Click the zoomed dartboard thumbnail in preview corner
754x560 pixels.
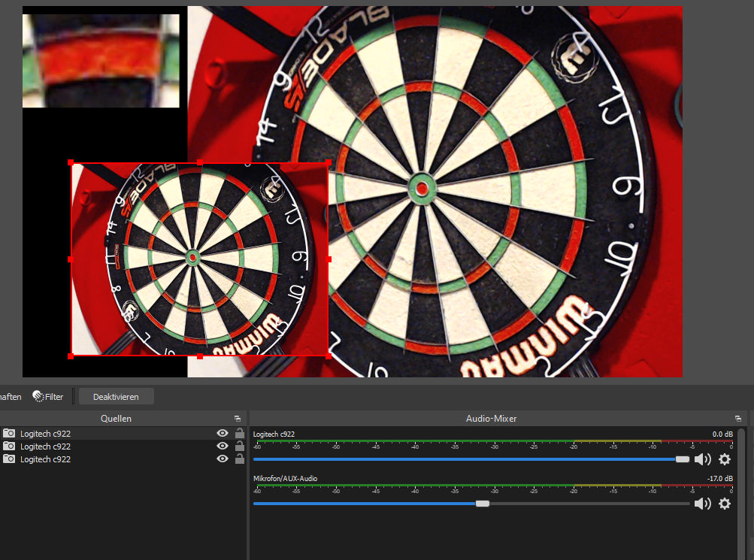[x=101, y=61]
